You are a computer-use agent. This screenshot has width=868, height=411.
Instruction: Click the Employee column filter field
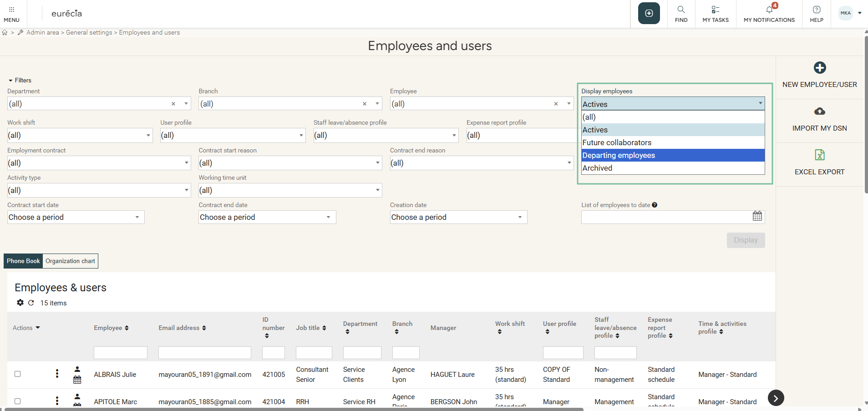coord(120,353)
